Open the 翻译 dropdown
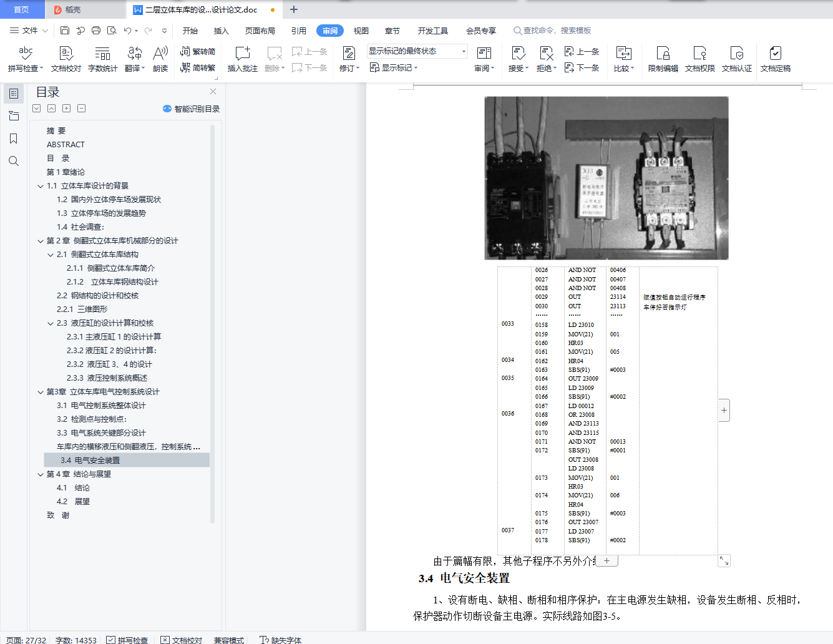The height and width of the screenshot is (644, 833). click(135, 59)
